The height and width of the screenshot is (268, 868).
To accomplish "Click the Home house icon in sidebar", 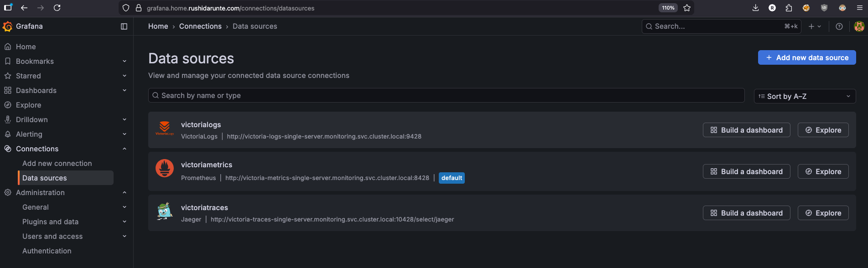I will tap(8, 46).
